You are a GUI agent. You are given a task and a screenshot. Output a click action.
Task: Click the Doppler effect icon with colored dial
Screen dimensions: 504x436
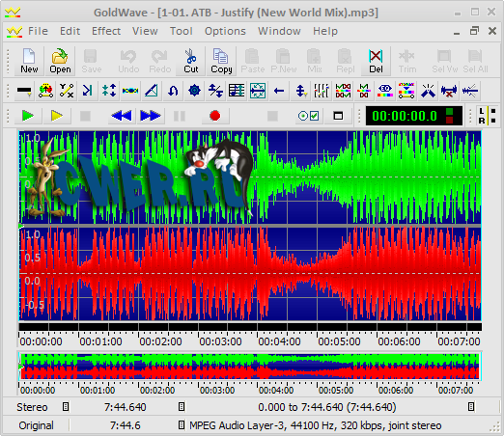tap(45, 91)
